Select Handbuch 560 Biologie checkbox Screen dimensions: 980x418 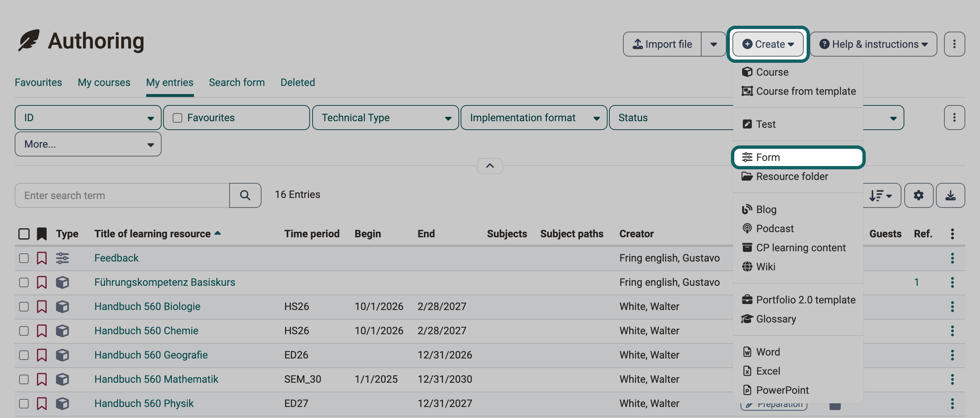point(24,306)
